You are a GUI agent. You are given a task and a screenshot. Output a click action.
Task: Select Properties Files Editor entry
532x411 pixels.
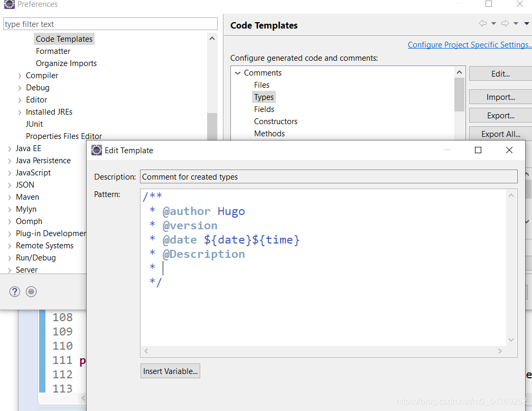[64, 136]
